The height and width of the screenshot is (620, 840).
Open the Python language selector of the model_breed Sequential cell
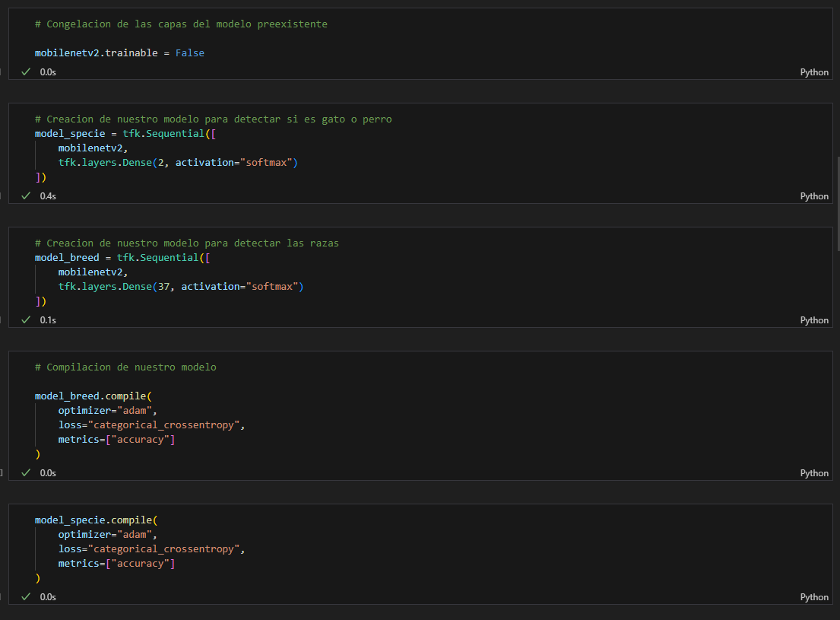click(813, 320)
